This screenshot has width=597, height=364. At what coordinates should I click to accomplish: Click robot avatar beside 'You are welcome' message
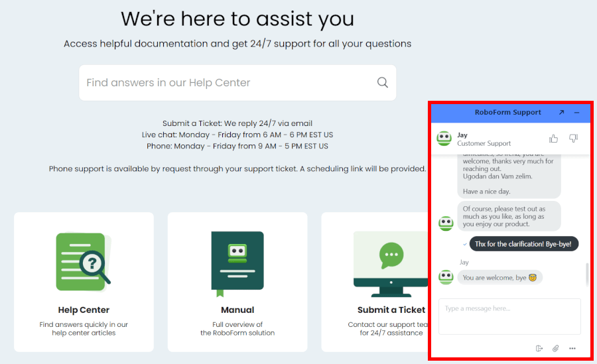click(446, 276)
